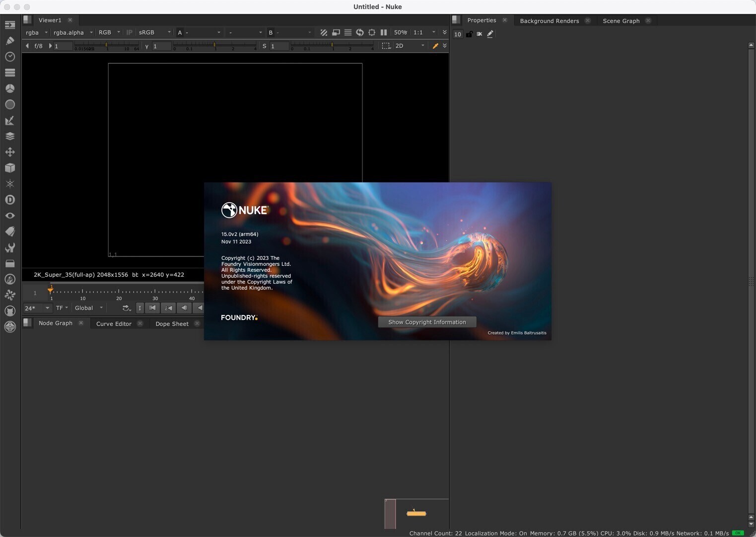This screenshot has width=756, height=537.
Task: Open the Global frame range dropdown
Action: tap(89, 308)
